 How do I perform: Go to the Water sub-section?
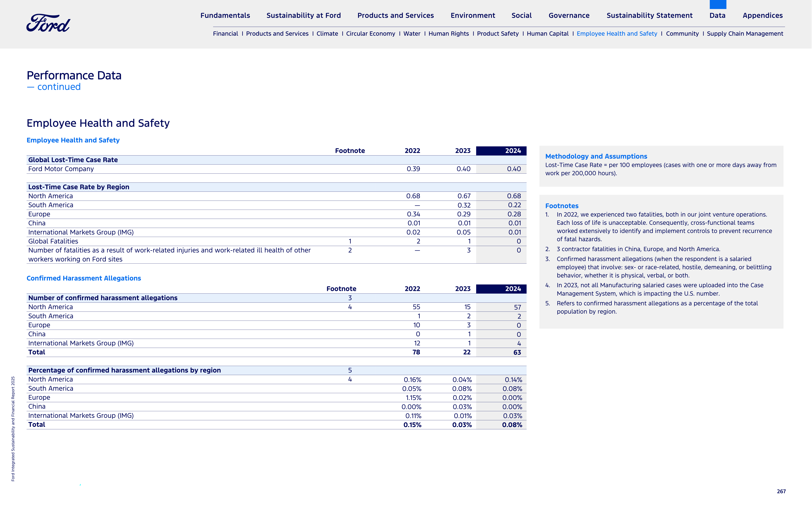point(412,34)
